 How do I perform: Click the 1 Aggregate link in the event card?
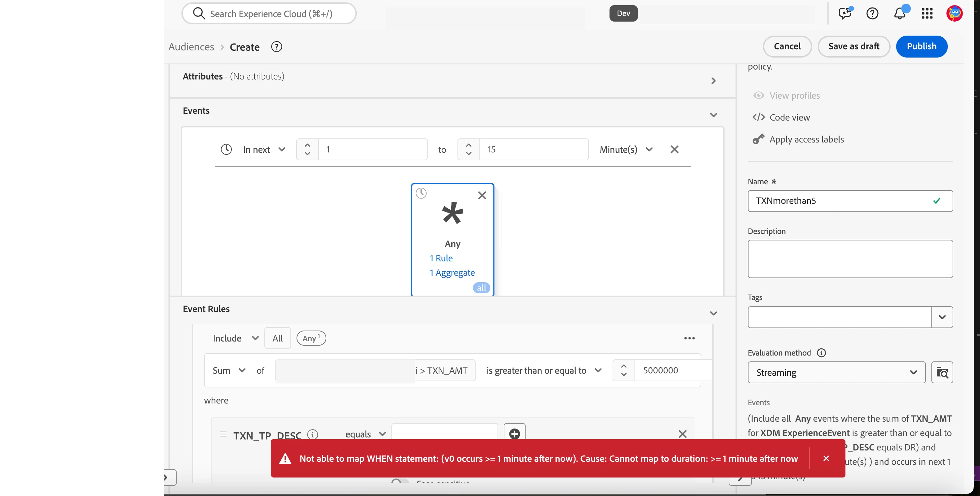452,273
